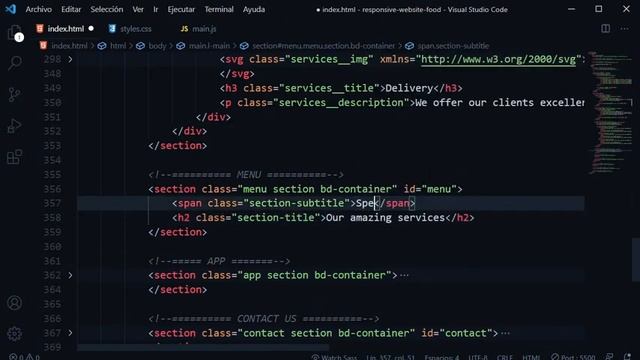
Task: Click the CRLF line ending status
Action: [504, 357]
